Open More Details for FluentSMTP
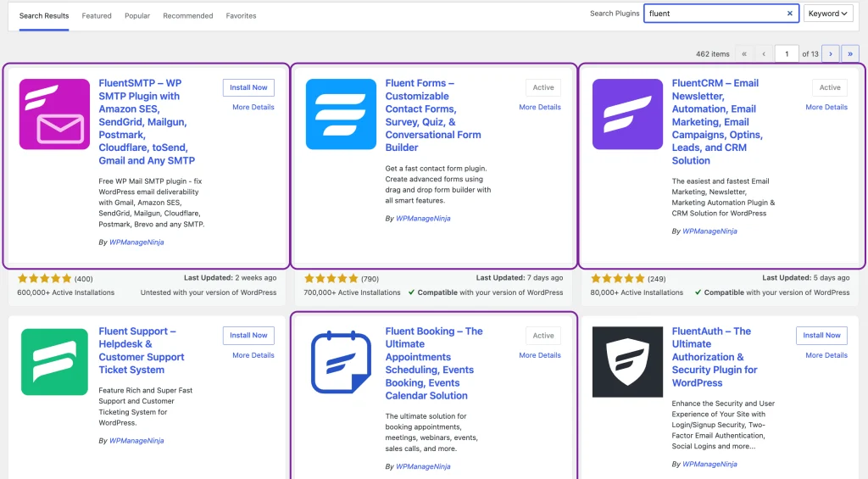868x479 pixels. pyautogui.click(x=253, y=107)
